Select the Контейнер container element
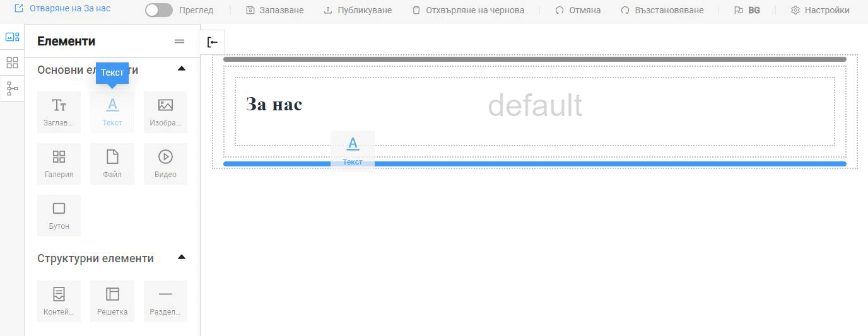The image size is (868, 336). pos(59,301)
